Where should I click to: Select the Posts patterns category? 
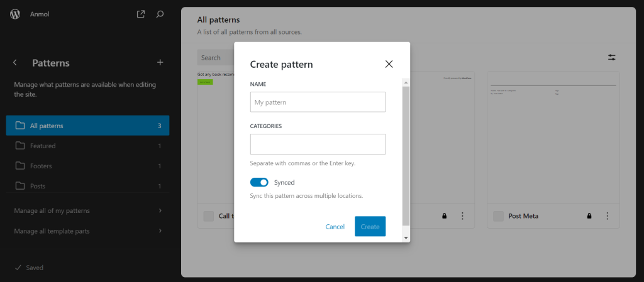pyautogui.click(x=88, y=186)
